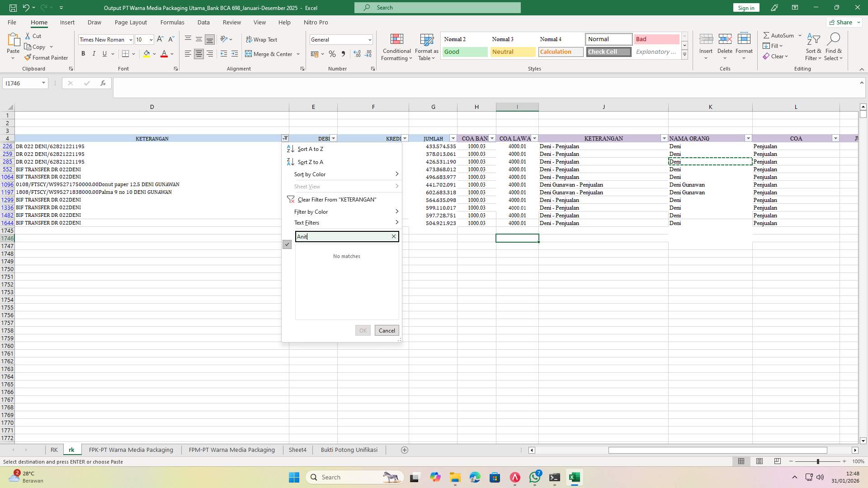The height and width of the screenshot is (488, 868).
Task: Click the AutoSum icon
Action: pyautogui.click(x=767, y=35)
